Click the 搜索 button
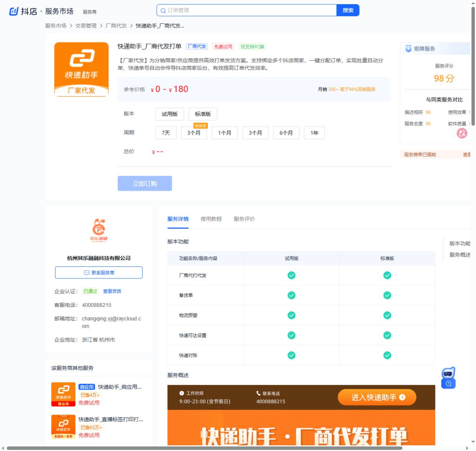This screenshot has width=476, height=451. [348, 10]
